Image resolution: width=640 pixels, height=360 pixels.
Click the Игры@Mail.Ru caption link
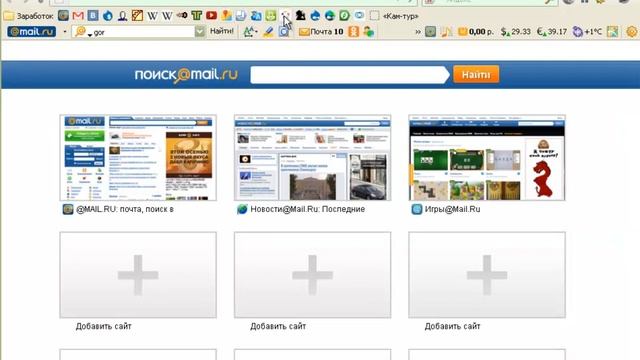(452, 209)
